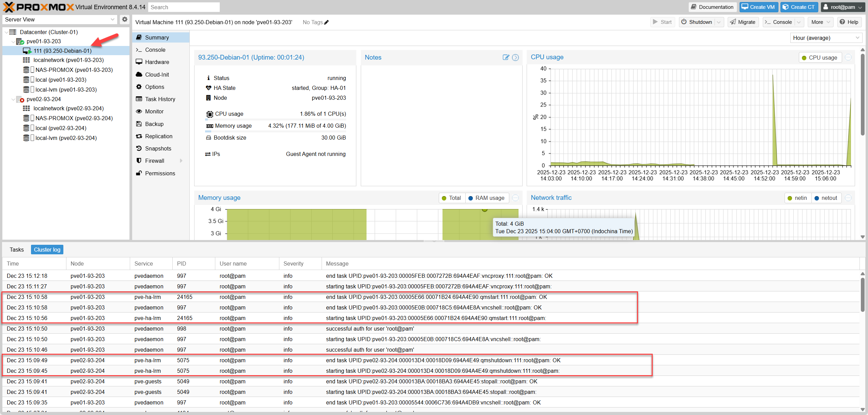The height and width of the screenshot is (415, 868).
Task: Toggle the netout legend series
Action: pos(826,198)
